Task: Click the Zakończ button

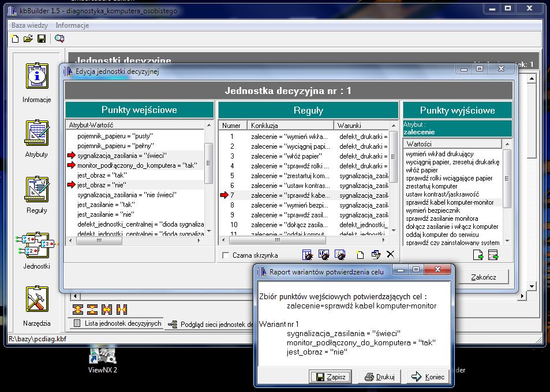Action: 484,277
